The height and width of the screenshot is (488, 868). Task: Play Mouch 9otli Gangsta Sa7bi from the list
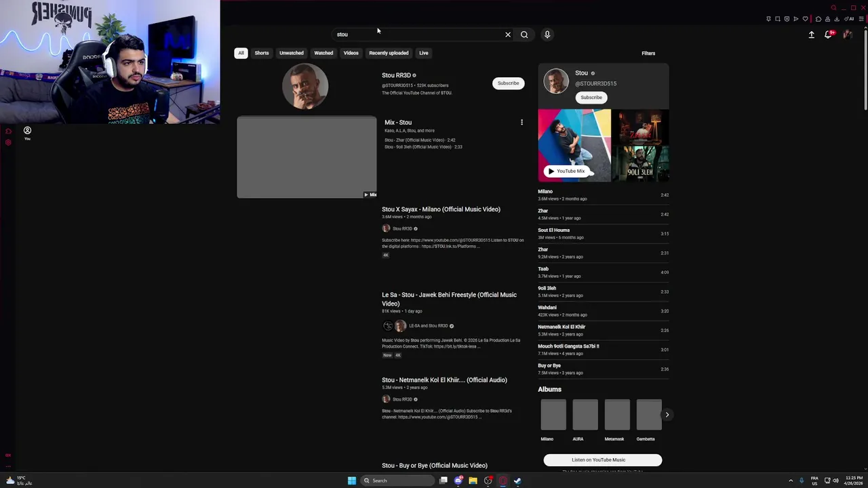click(x=604, y=350)
